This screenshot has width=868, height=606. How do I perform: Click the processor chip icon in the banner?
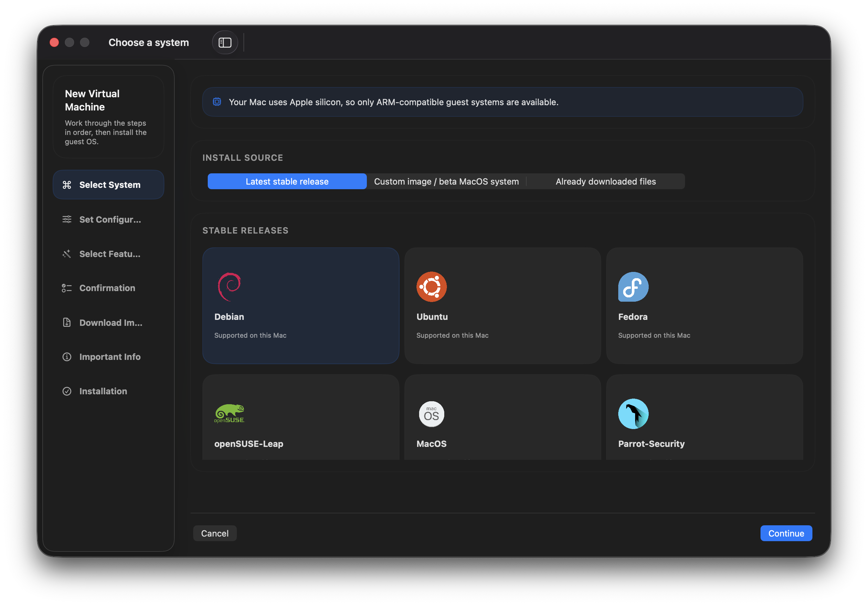217,102
